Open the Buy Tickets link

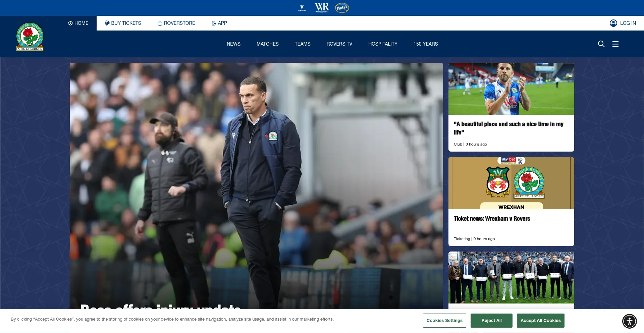[x=123, y=23]
